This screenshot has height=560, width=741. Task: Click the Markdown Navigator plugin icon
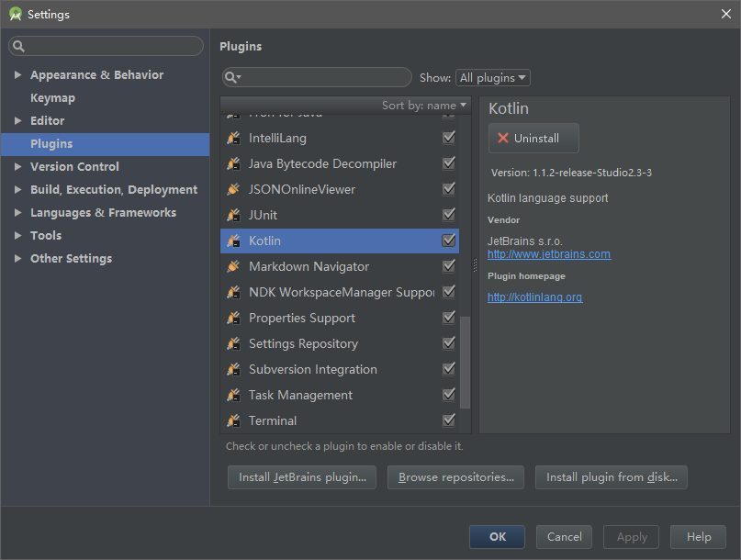233,266
